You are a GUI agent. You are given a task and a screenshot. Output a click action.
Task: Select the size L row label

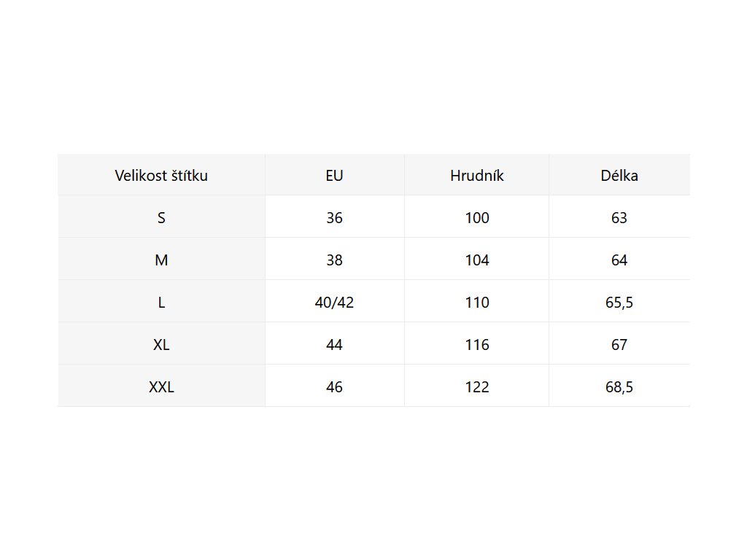161,303
